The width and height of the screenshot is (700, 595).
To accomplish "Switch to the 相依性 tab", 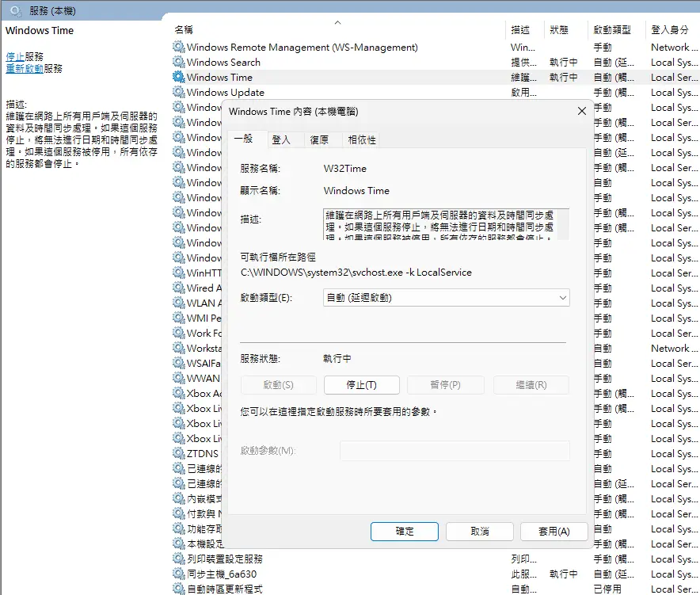I will [x=362, y=140].
